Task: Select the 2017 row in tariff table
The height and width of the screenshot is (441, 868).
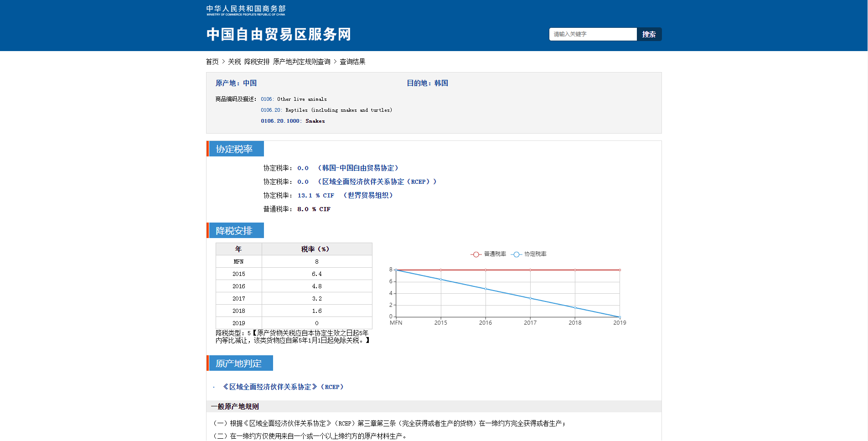Action: tap(294, 299)
